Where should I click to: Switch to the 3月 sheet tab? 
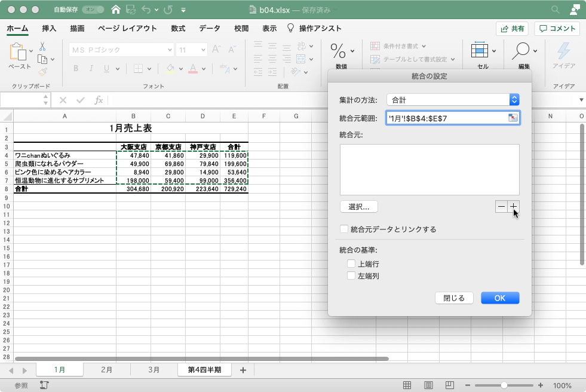(x=154, y=369)
